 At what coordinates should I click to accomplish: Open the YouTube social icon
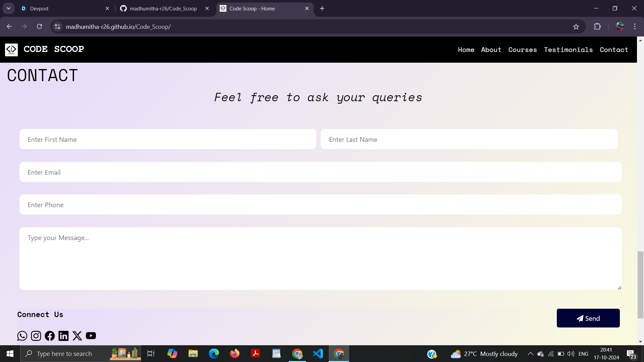click(91, 336)
